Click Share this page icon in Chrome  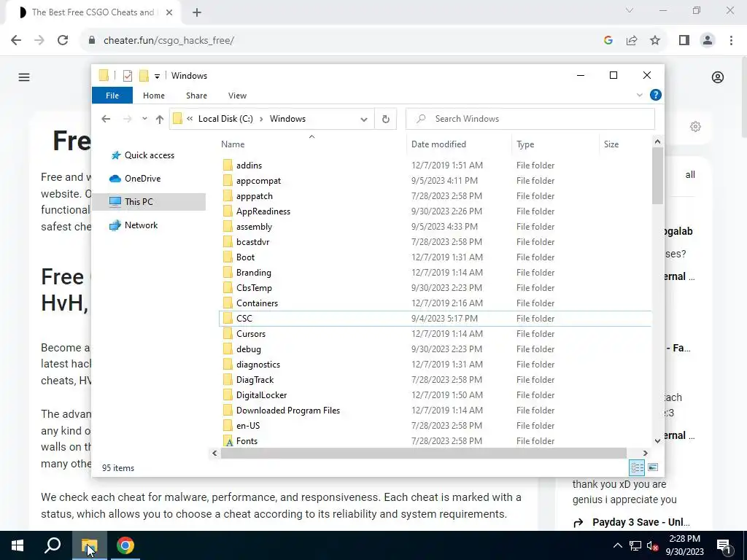click(632, 41)
